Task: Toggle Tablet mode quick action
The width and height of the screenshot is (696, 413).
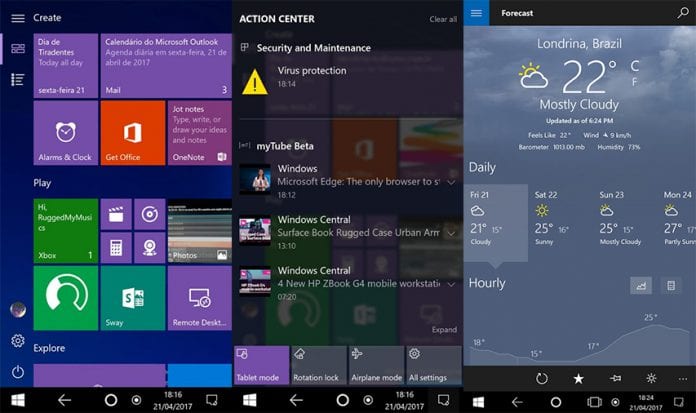Action: [x=261, y=365]
